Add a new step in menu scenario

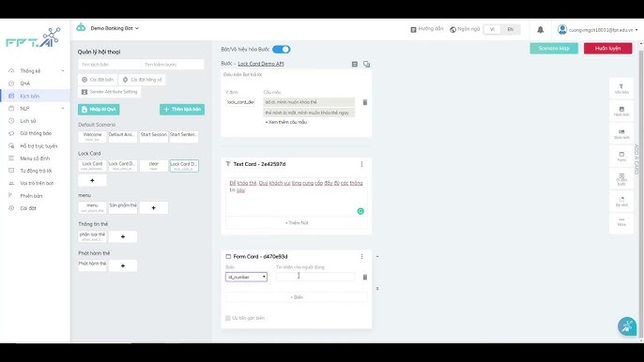tap(154, 208)
